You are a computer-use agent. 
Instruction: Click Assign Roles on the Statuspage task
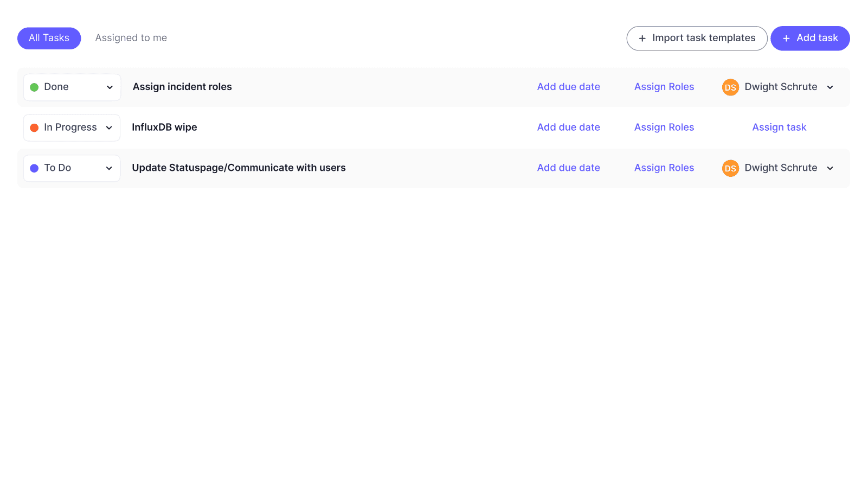tap(664, 168)
